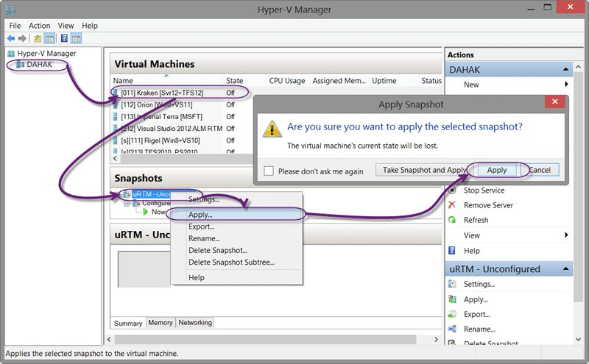The width and height of the screenshot is (589, 364).
Task: Expand the New submenu in Actions
Action: (x=566, y=85)
